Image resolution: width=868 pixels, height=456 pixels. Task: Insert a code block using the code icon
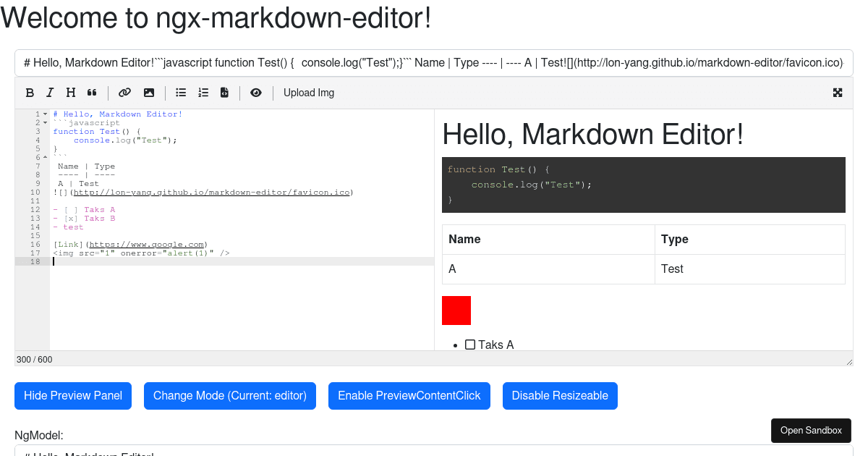[224, 93]
